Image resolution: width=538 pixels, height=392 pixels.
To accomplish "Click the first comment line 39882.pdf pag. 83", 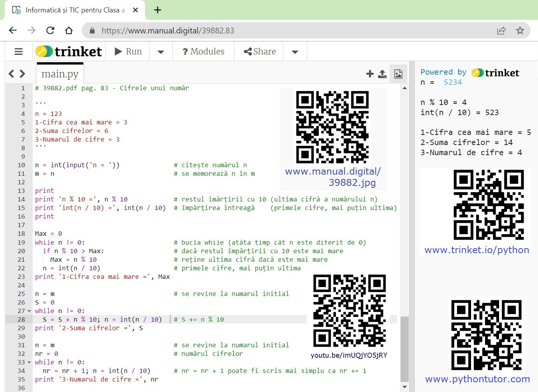I will point(112,88).
